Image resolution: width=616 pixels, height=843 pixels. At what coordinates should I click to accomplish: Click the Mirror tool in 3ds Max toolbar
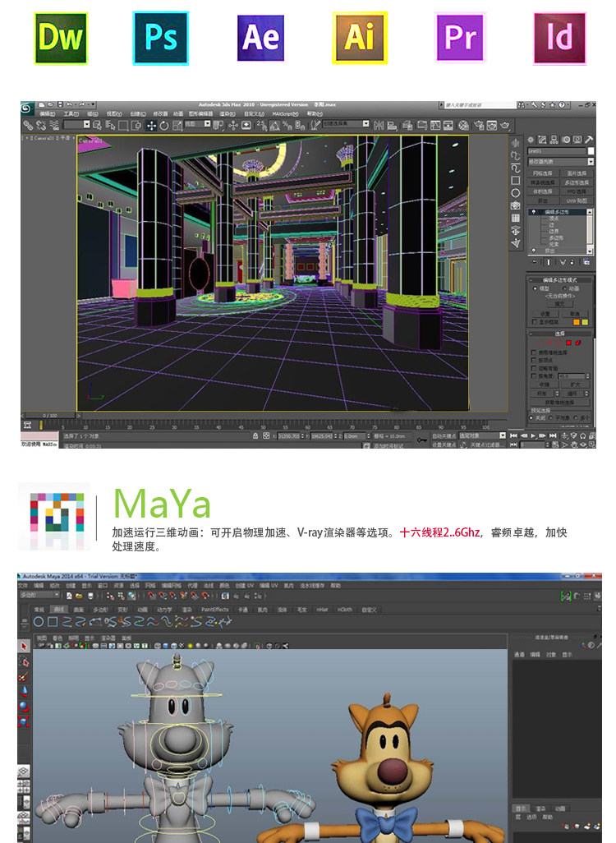(379, 126)
